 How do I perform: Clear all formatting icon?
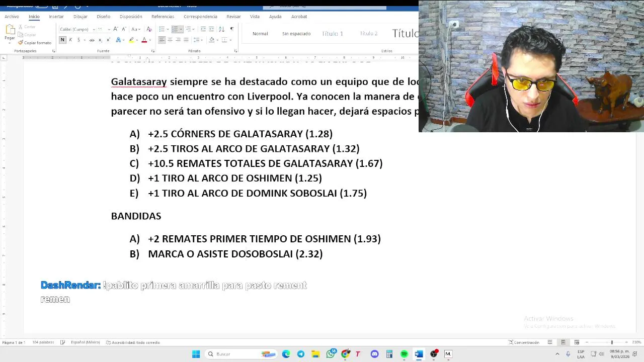149,29
